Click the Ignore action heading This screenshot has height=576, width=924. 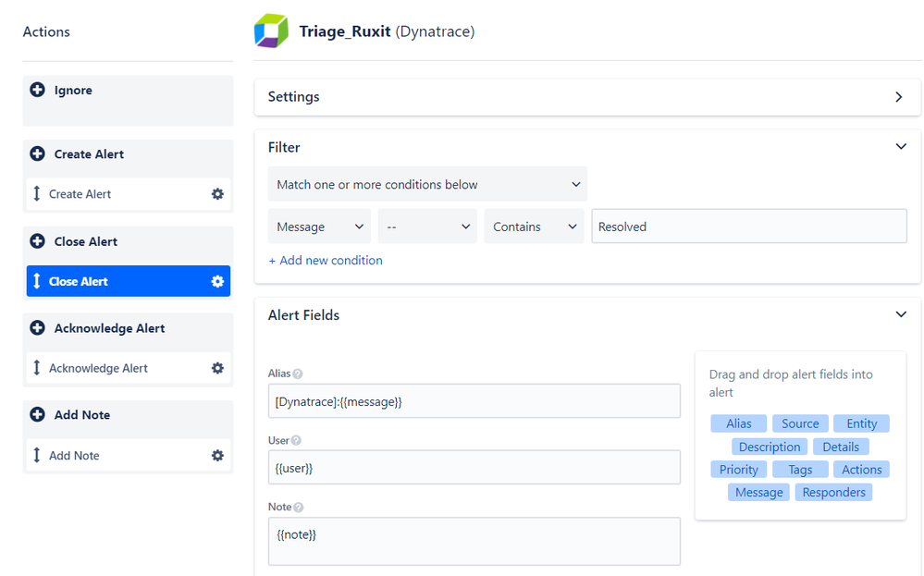pos(73,90)
